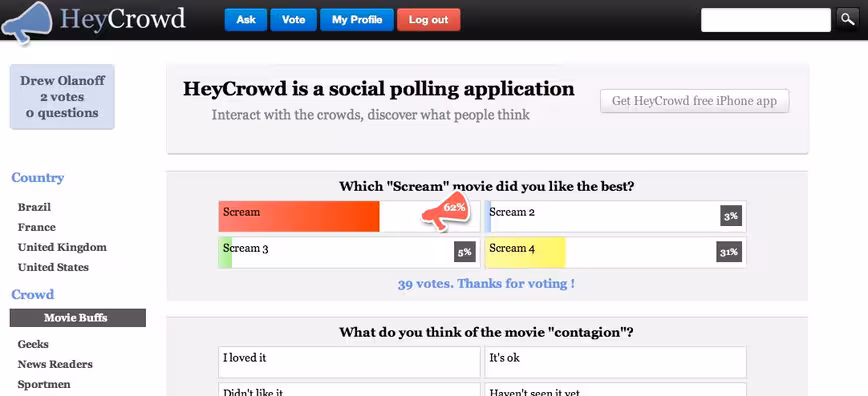Select the Movie Buffs crowd
The image size is (868, 396).
tap(78, 318)
